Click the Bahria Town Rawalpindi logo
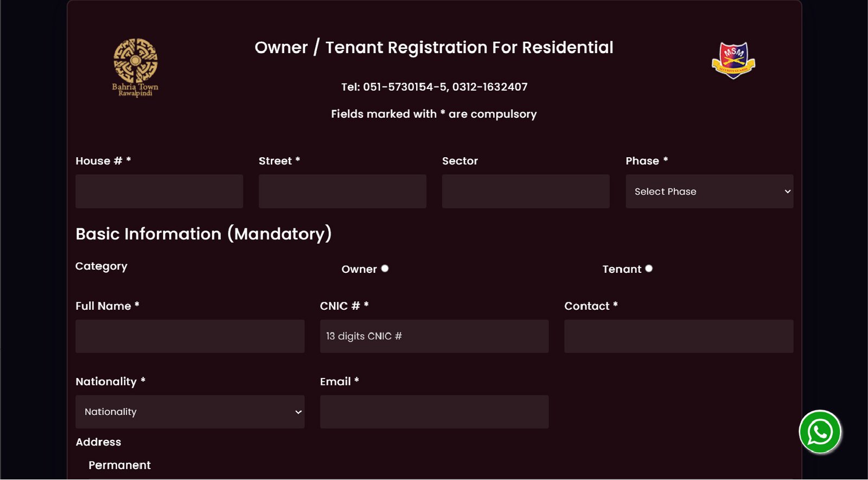The height and width of the screenshot is (480, 868). click(135, 67)
